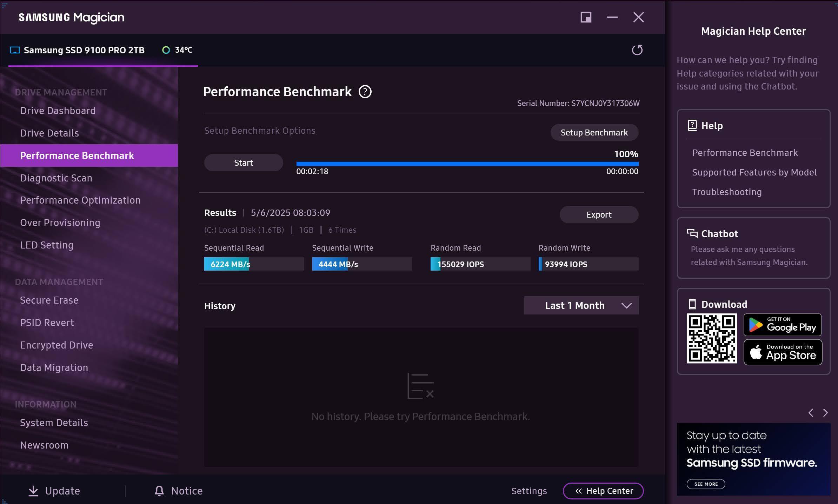The width and height of the screenshot is (838, 504).
Task: Click the App Store download badge
Action: click(x=782, y=352)
